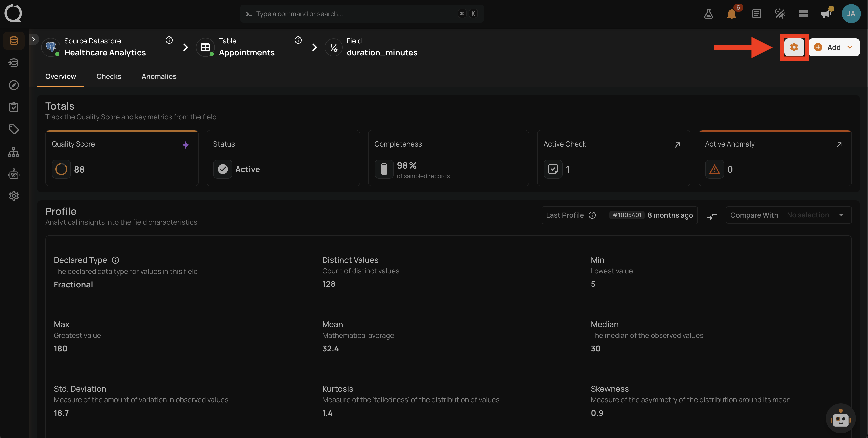Click the Declared Type info icon
The height and width of the screenshot is (438, 868).
point(116,260)
